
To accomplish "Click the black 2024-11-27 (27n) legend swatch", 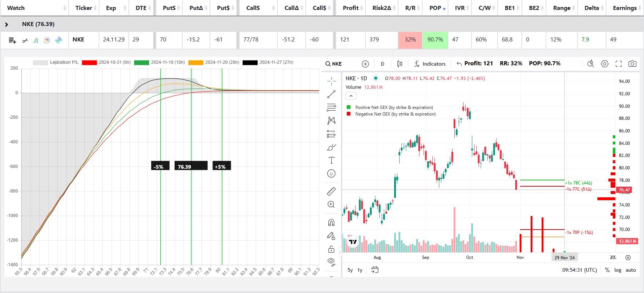I will (x=250, y=63).
